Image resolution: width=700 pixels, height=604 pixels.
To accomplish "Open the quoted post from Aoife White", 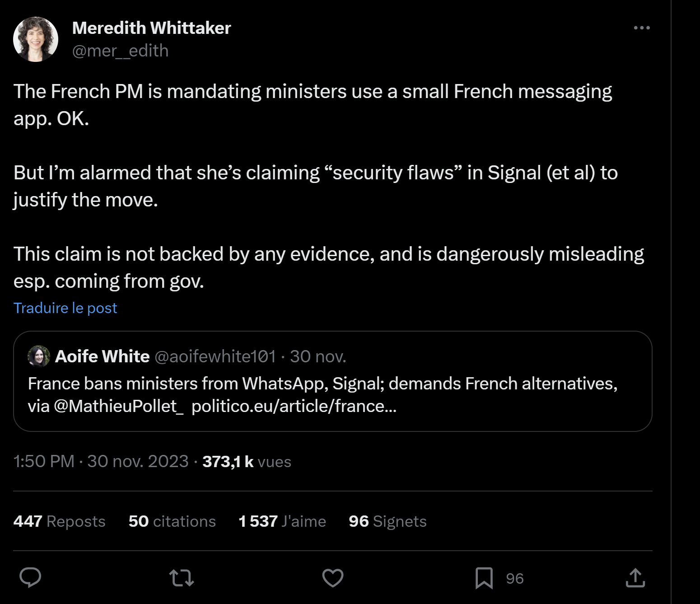I will [x=333, y=381].
